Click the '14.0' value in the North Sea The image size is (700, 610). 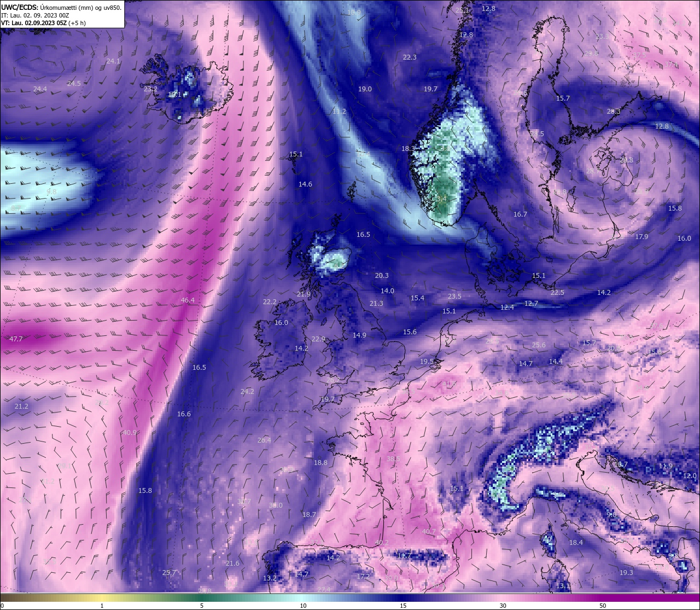point(387,291)
